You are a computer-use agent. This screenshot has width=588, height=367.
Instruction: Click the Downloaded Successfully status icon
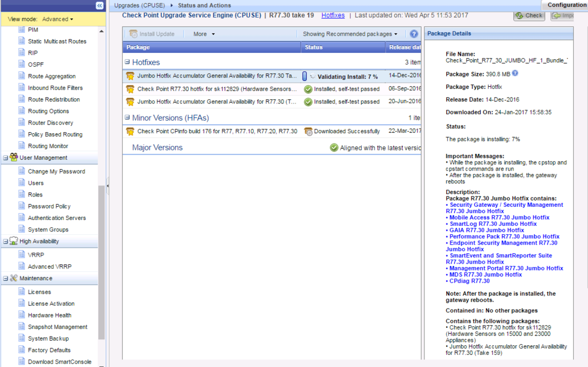point(308,132)
